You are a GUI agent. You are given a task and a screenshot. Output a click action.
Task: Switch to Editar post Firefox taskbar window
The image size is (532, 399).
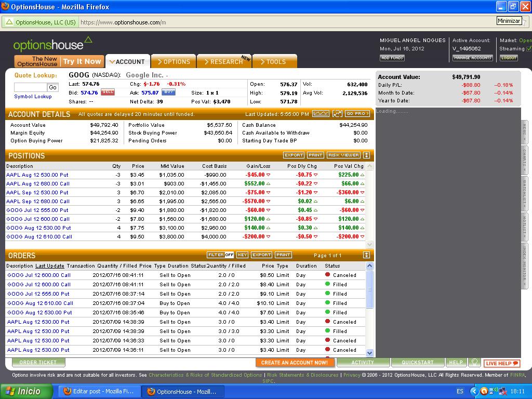99,391
